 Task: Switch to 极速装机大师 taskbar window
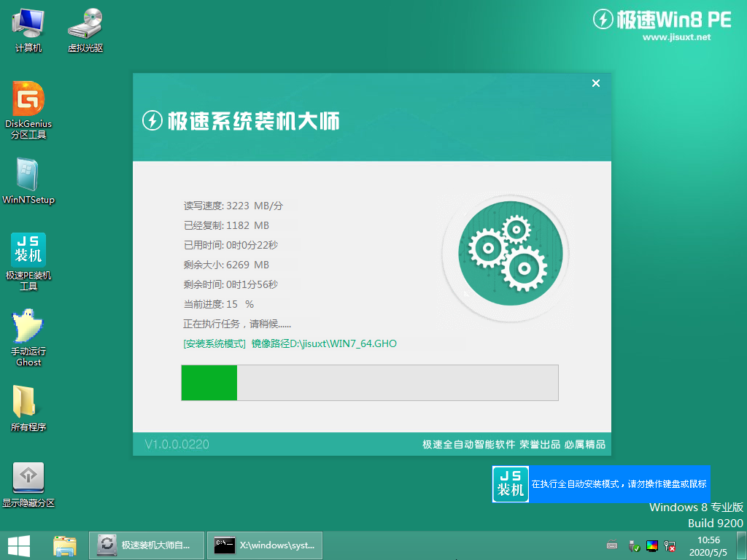147,545
